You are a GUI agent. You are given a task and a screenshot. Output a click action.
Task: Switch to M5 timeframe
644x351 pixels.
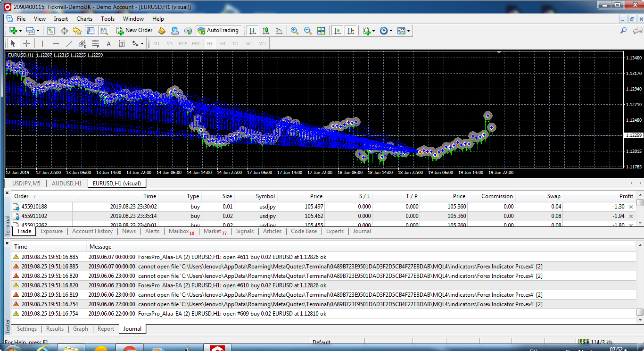[x=170, y=43]
